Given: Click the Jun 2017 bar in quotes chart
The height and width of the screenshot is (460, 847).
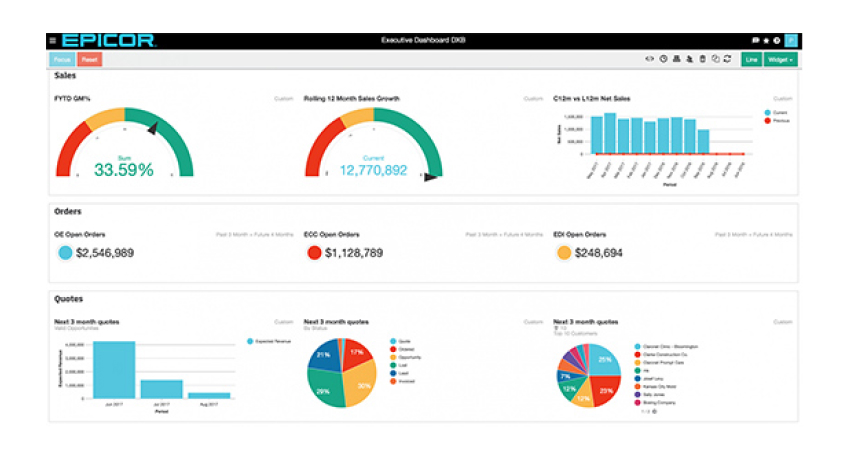Looking at the screenshot, I should [114, 370].
